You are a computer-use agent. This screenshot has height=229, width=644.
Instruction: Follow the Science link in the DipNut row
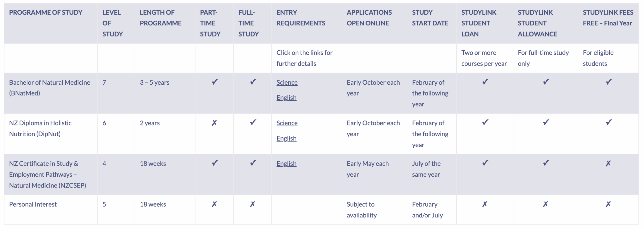point(287,123)
